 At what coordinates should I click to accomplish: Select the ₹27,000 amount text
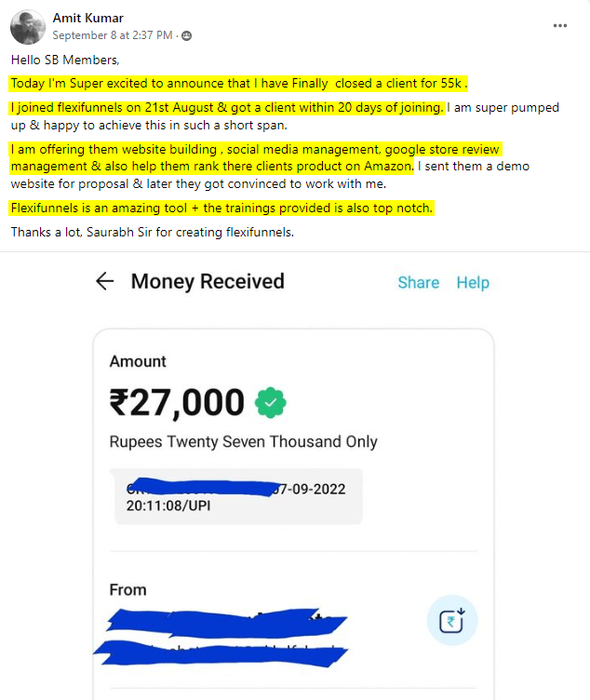[177, 402]
